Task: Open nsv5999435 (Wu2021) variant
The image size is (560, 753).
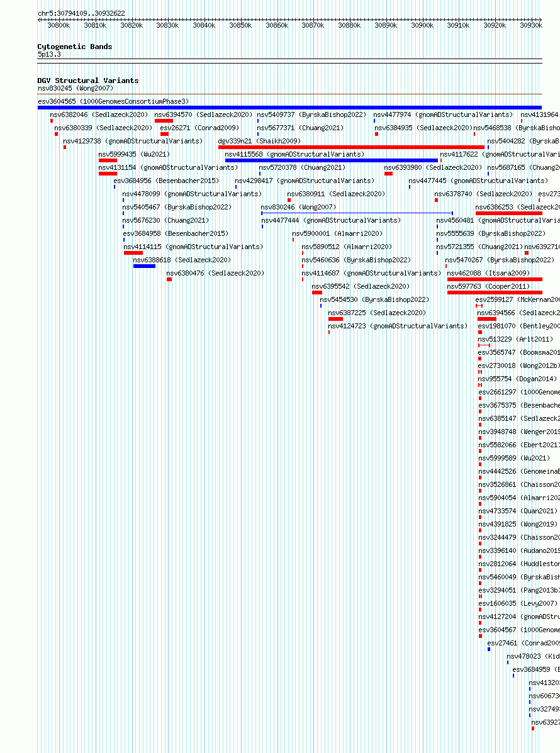Action: [134, 154]
